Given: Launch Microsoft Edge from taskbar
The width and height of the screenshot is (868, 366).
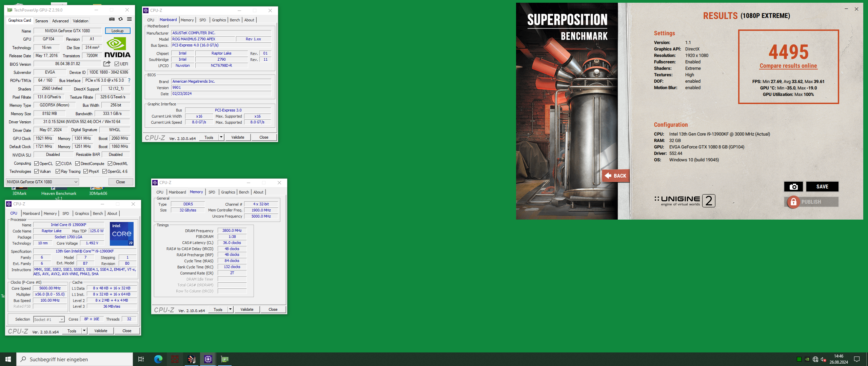Looking at the screenshot, I should [x=158, y=359].
